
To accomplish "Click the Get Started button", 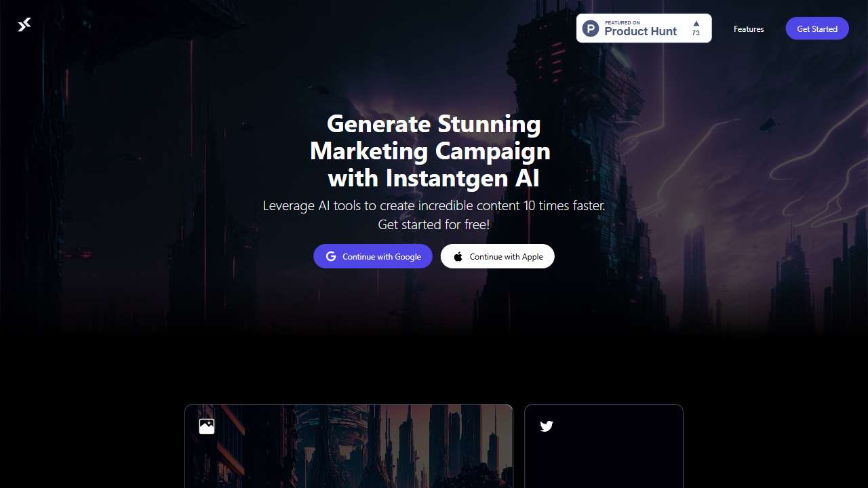I will click(x=817, y=28).
